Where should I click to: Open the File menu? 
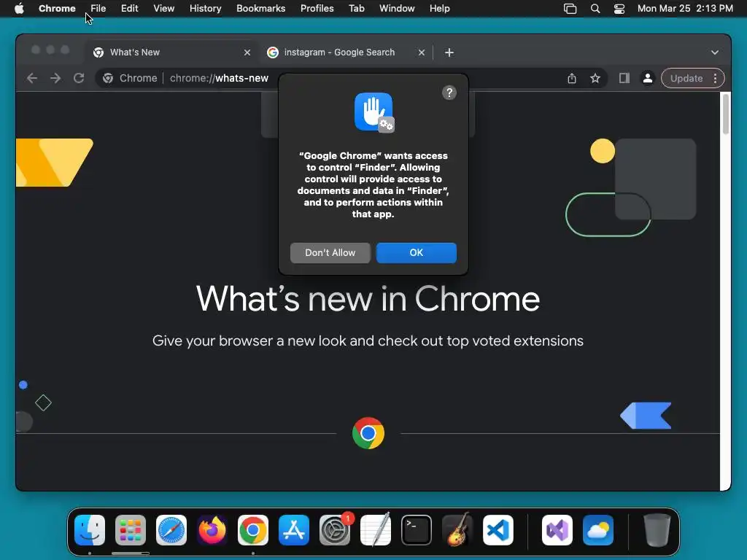[x=98, y=9]
